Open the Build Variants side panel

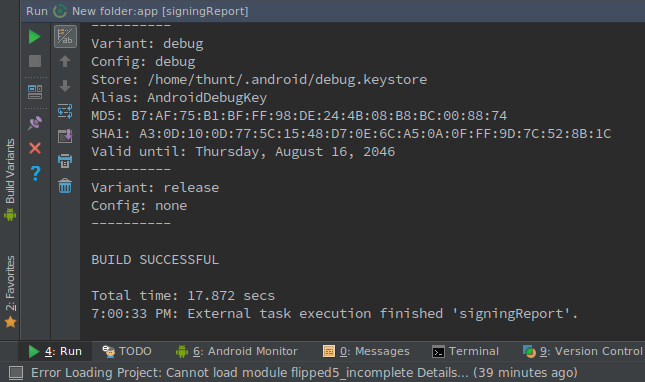[10, 180]
